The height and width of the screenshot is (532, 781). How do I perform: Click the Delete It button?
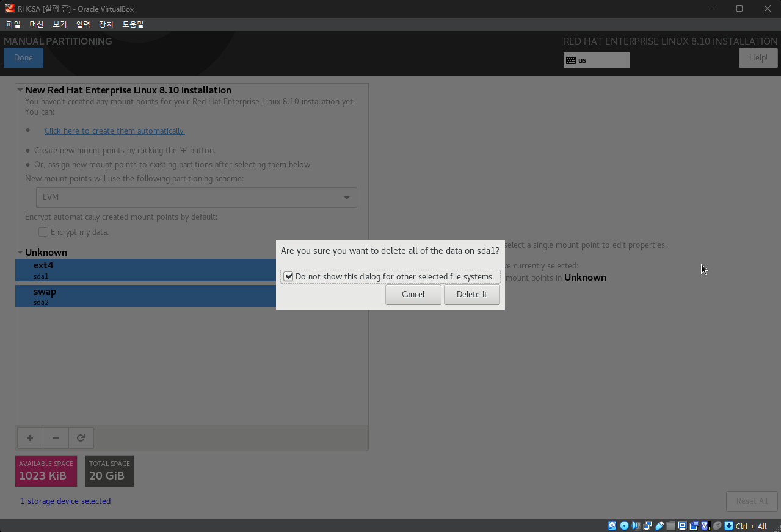471,294
